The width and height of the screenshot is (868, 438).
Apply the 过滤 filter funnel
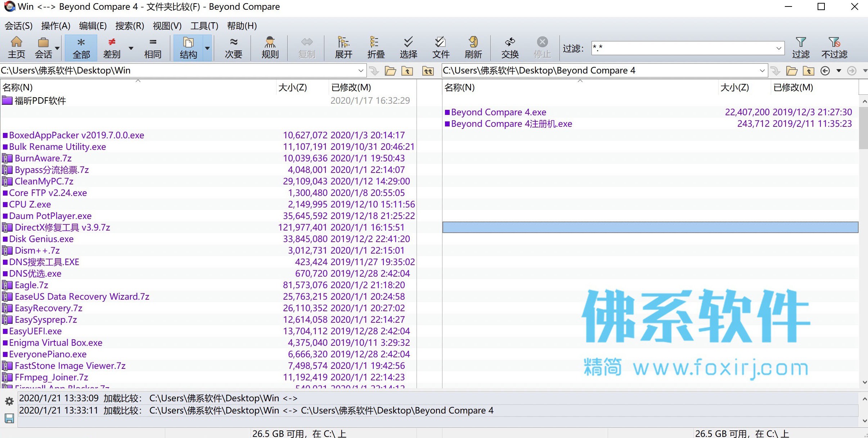(801, 48)
